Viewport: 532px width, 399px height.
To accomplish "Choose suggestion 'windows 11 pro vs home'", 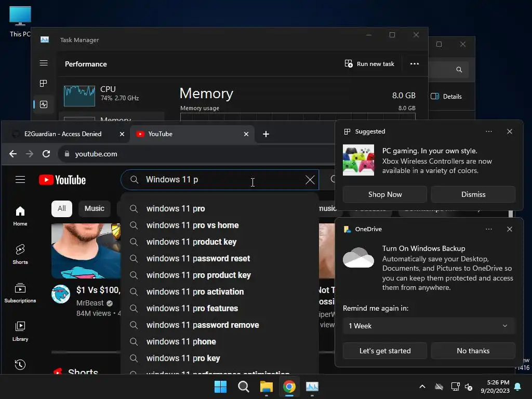I will click(x=220, y=225).
